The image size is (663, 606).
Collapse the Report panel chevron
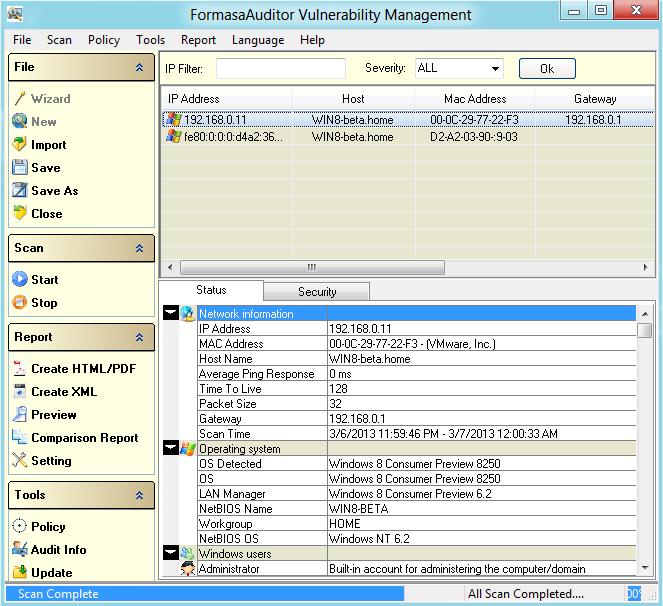point(140,337)
